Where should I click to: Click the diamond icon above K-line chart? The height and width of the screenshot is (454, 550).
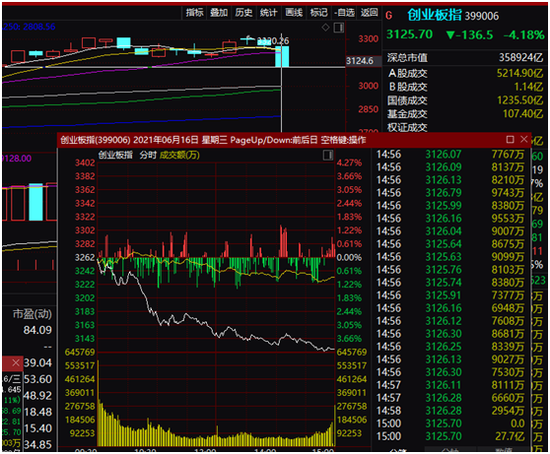coord(326,27)
